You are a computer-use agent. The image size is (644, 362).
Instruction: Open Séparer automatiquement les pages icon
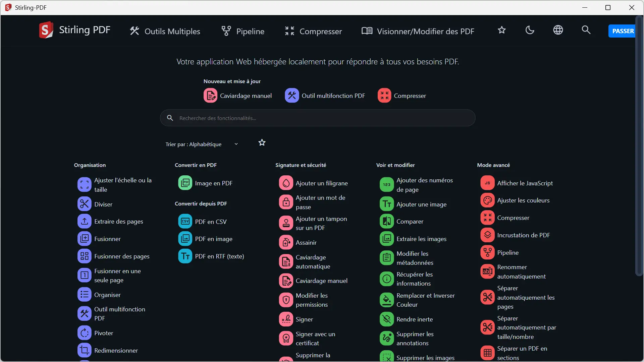(x=487, y=297)
